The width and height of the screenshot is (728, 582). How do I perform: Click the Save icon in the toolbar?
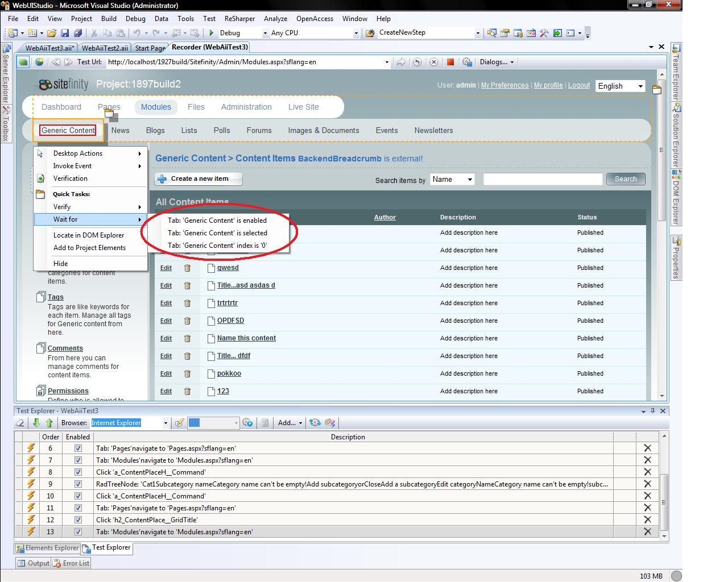65,33
